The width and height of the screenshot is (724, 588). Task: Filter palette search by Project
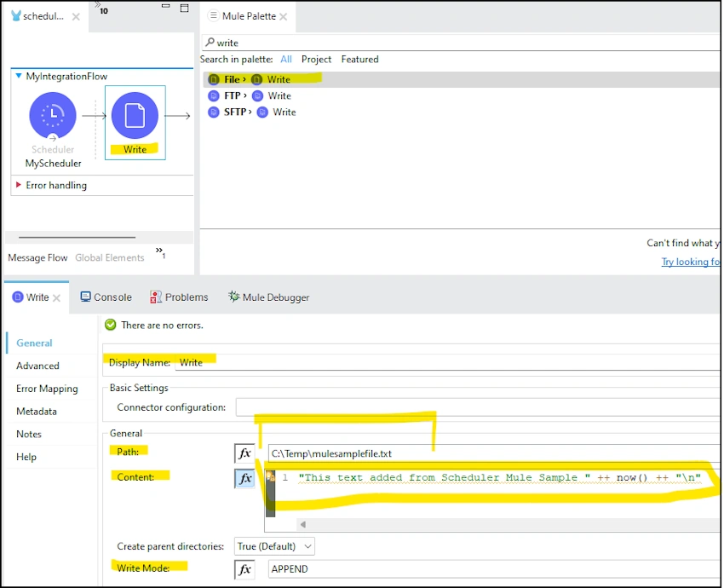(x=316, y=59)
